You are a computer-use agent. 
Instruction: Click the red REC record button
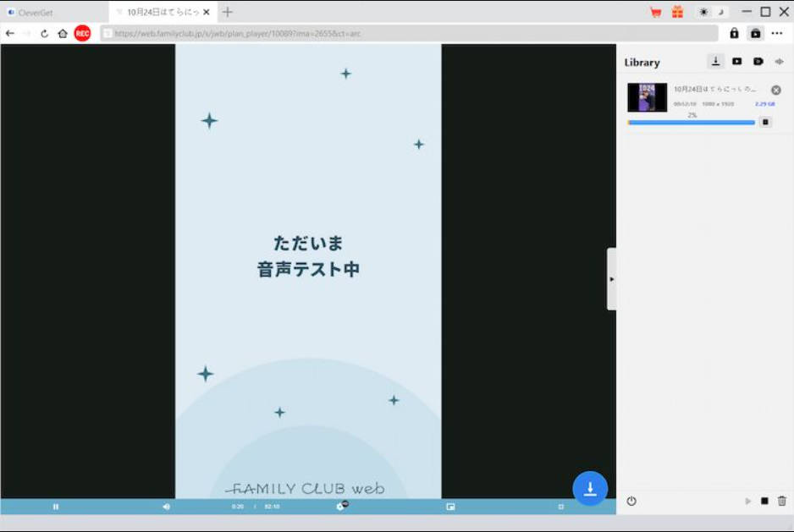click(x=82, y=33)
